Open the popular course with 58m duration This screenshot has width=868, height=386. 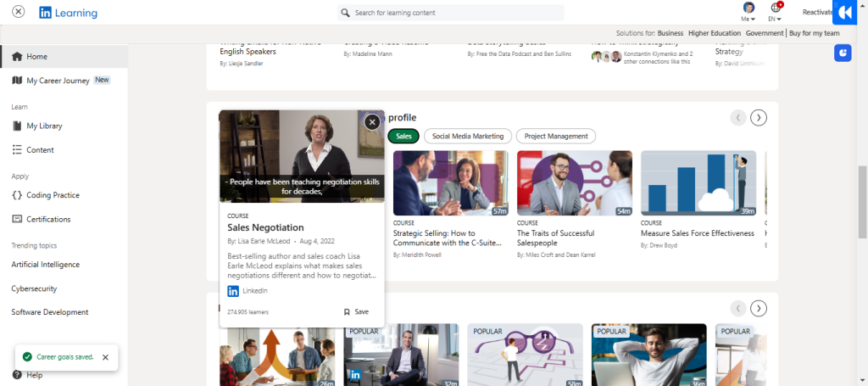(526, 355)
